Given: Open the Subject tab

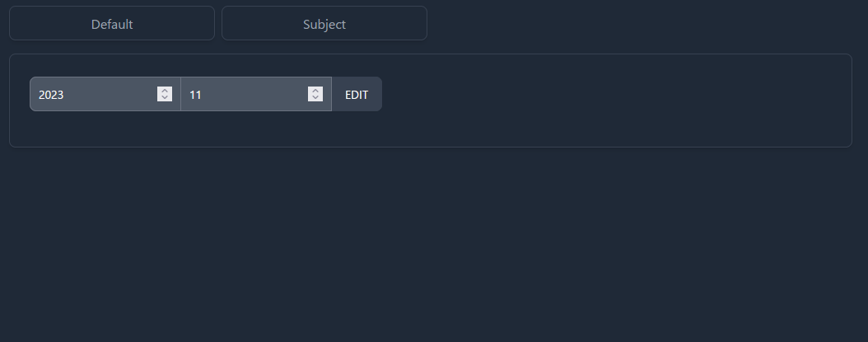Looking at the screenshot, I should (324, 24).
